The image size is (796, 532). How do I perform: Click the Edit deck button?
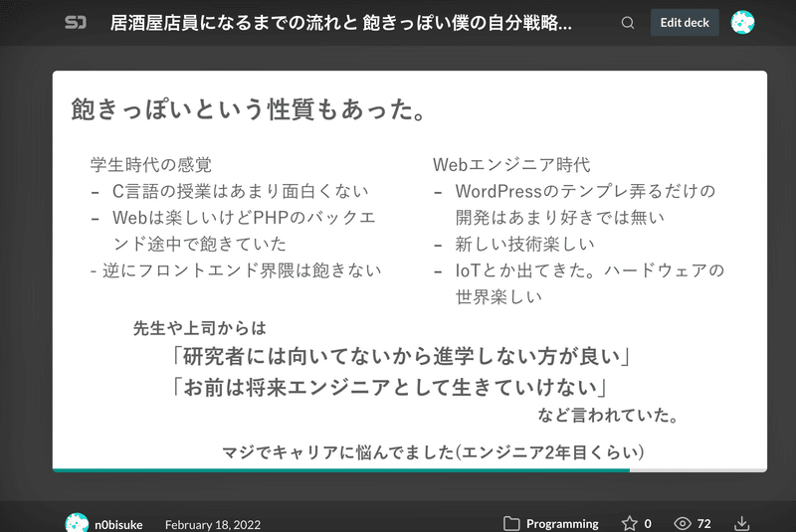[x=685, y=22]
